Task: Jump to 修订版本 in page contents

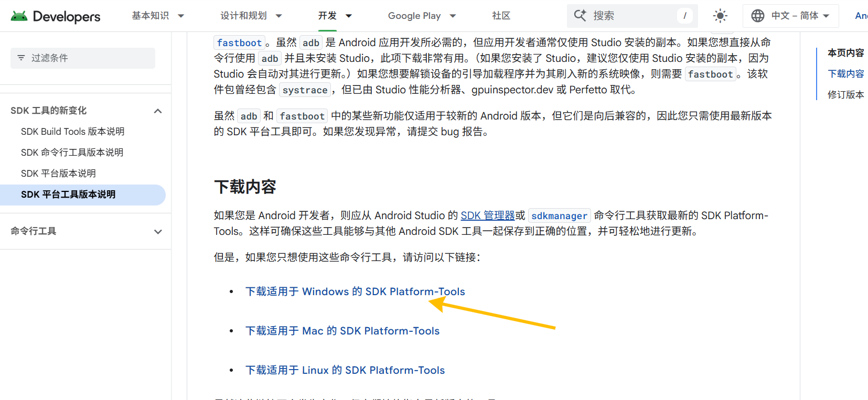Action: 845,95
